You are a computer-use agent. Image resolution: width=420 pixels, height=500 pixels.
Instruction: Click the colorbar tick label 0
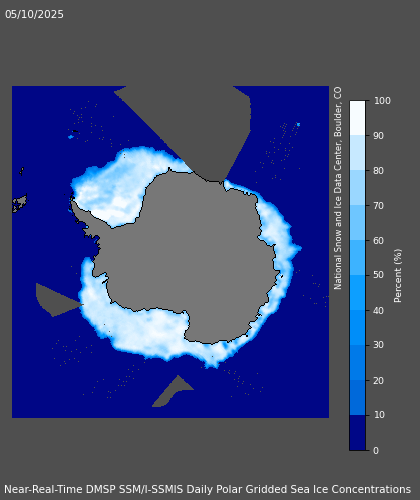pos(376,451)
